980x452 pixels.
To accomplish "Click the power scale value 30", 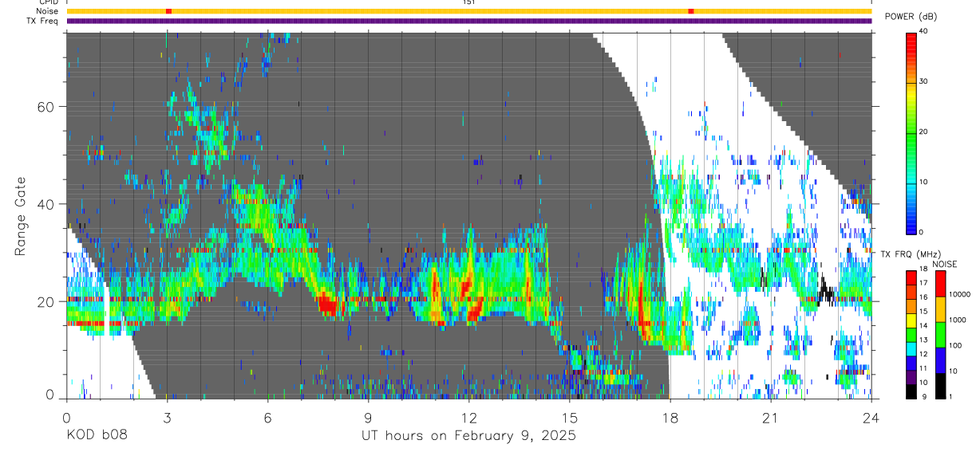I will (923, 82).
